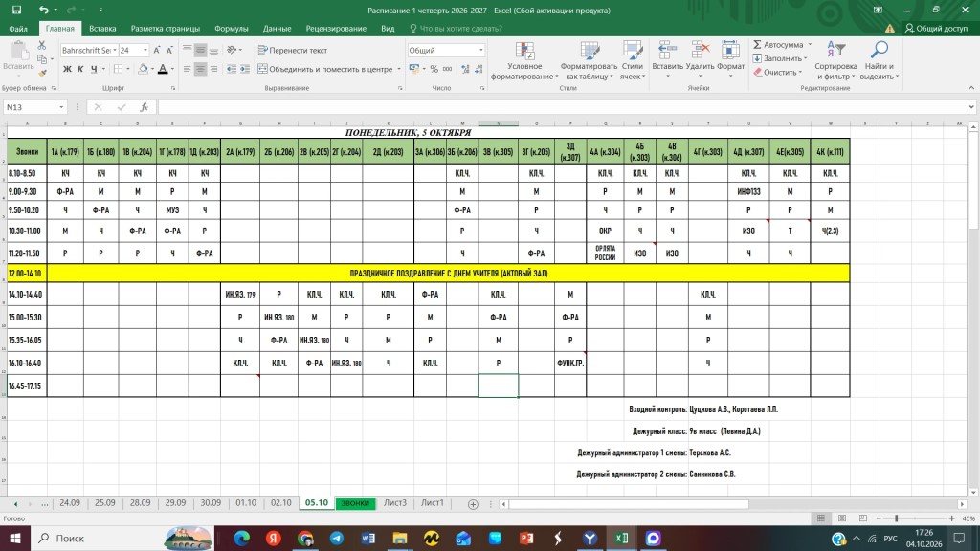Toggle italic formatting (К)
The height and width of the screenshot is (551, 980).
(x=80, y=69)
